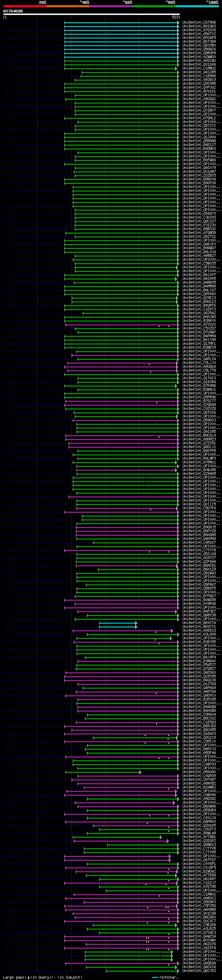Click hit label UniRef100_Q4WZS4
Screen dimensions: 222x980
tap(199, 936)
